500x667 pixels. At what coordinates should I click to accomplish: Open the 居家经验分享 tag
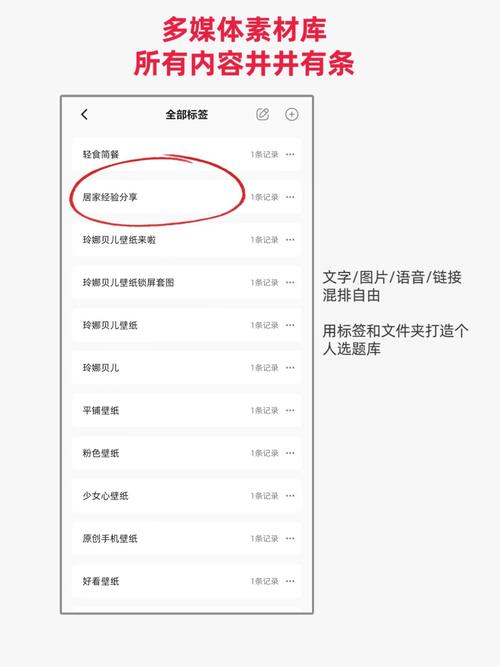187,197
